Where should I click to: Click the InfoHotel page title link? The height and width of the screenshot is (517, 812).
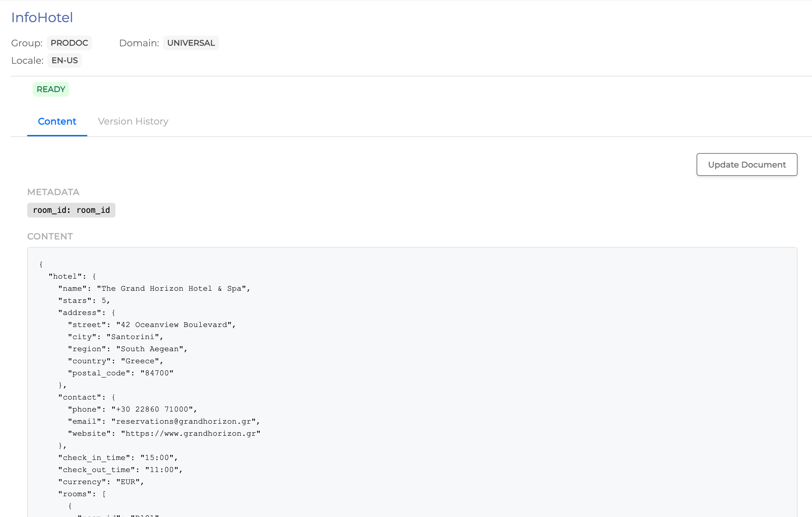pos(42,17)
